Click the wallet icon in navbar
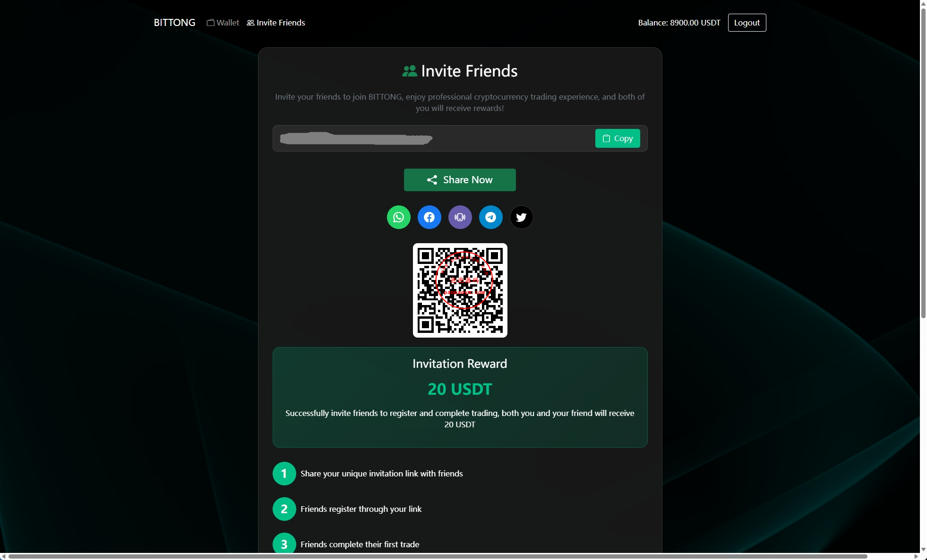The width and height of the screenshot is (927, 560). [210, 23]
